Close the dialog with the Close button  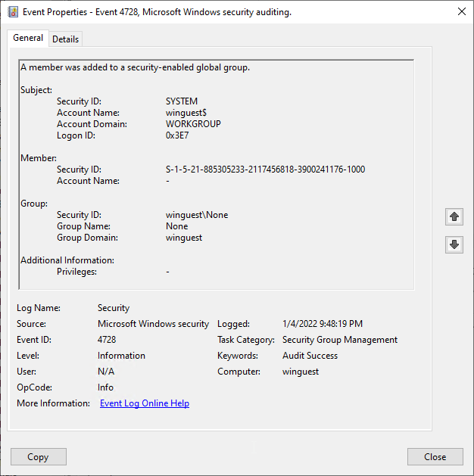click(x=435, y=456)
